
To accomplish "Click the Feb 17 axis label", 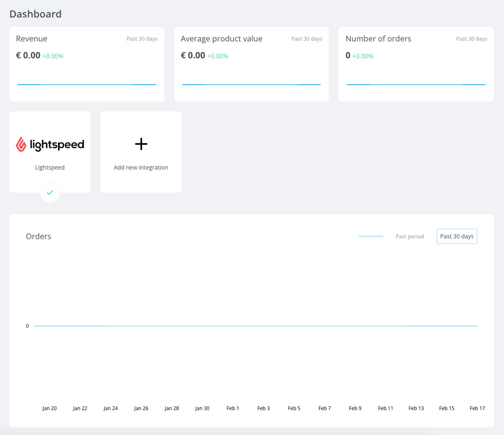I will (x=477, y=408).
